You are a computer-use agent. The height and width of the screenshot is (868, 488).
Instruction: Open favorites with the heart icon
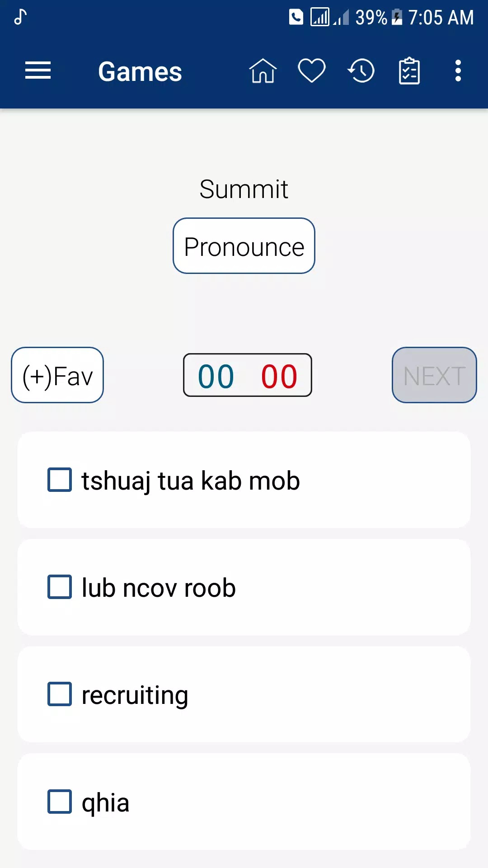312,71
